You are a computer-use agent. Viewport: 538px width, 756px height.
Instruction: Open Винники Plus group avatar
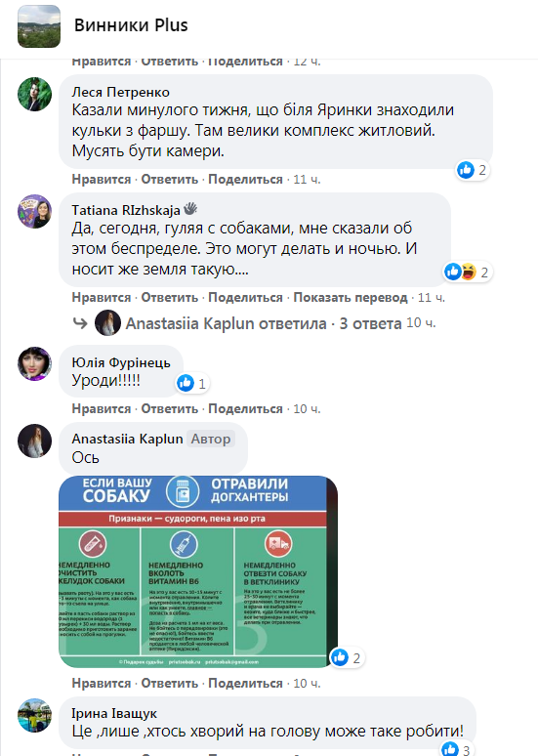point(39,26)
